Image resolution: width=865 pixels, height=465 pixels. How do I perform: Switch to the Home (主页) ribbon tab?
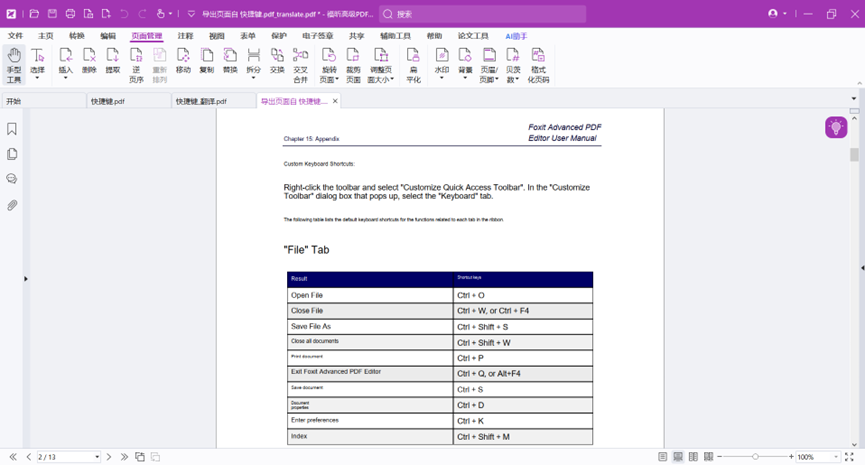pos(46,36)
